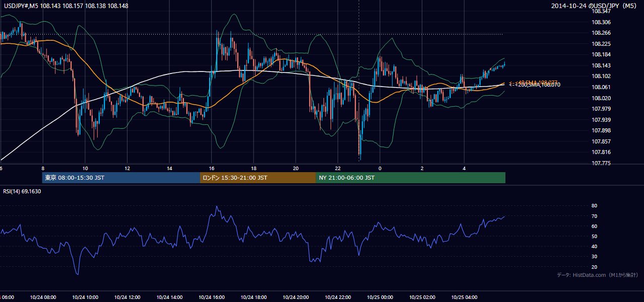Click the 10/24 10:00 date label
Image resolution: width=644 pixels, height=302 pixels.
[85, 297]
